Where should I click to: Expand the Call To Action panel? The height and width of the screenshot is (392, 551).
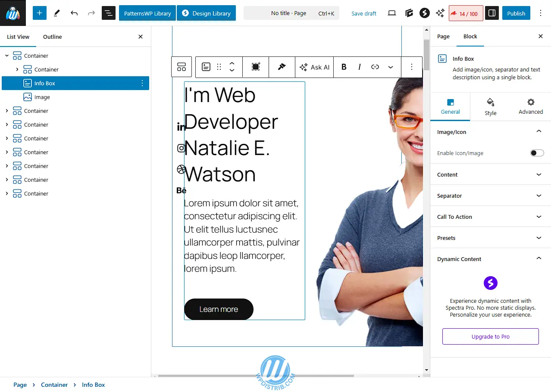(491, 217)
